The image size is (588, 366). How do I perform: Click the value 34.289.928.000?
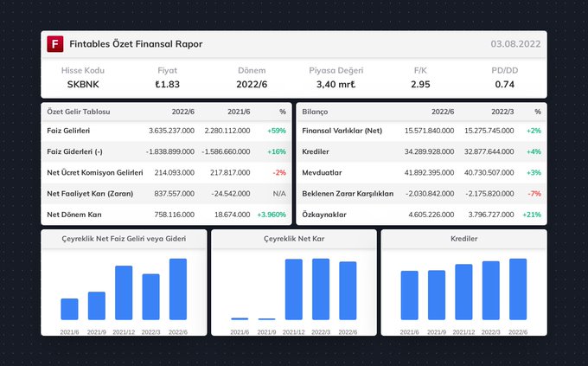[429, 151]
